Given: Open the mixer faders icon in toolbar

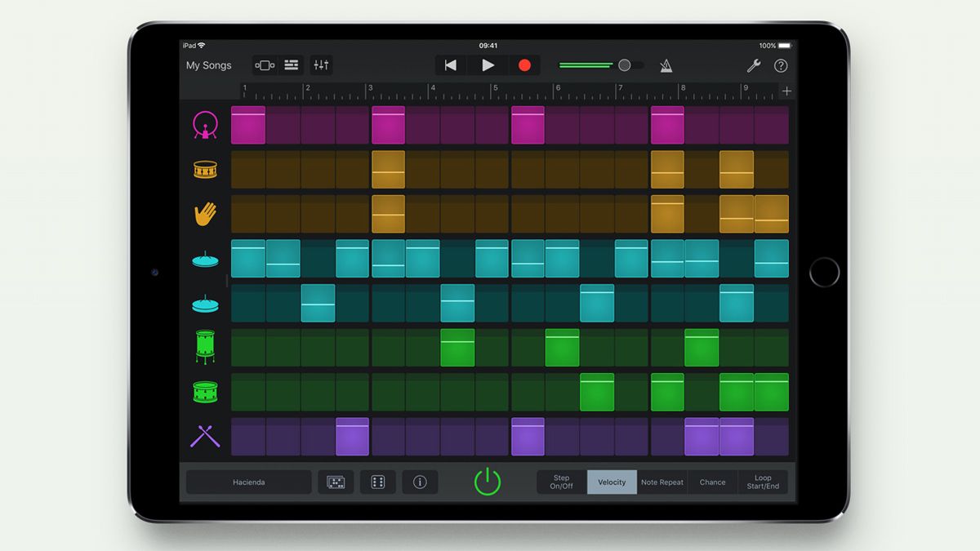Looking at the screenshot, I should pos(320,65).
